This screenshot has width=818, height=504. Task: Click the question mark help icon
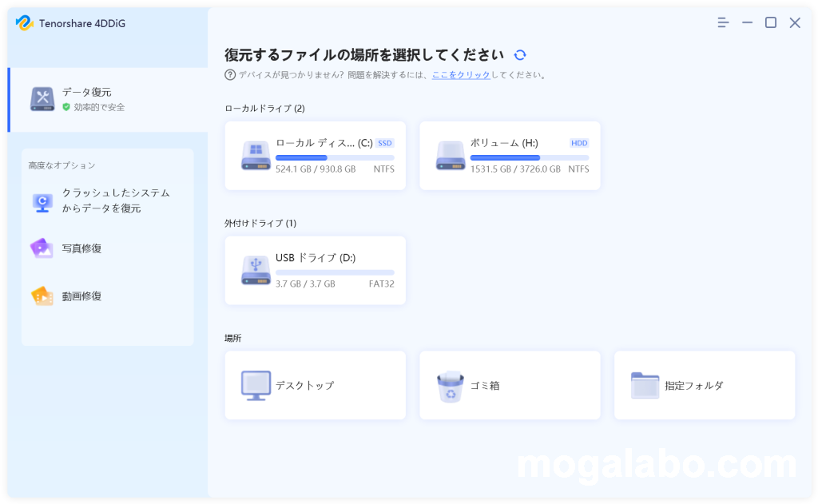pos(230,75)
